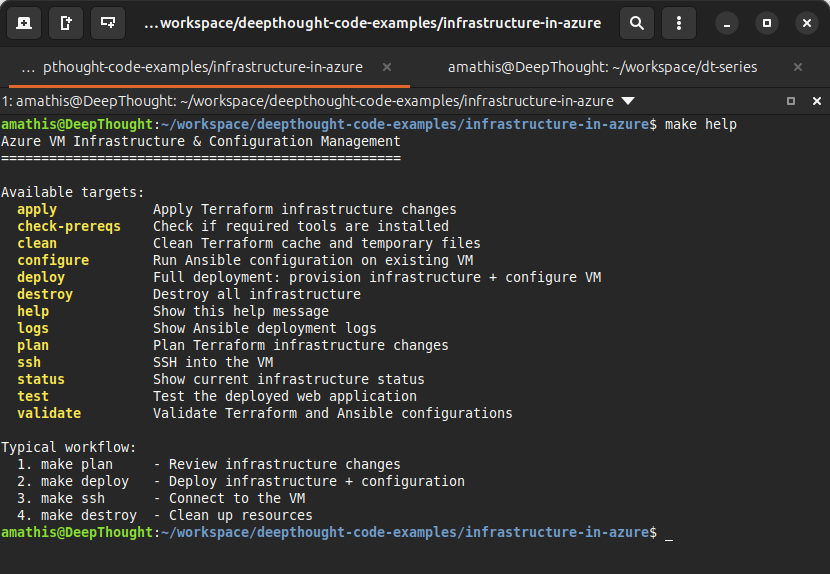Image resolution: width=830 pixels, height=574 pixels.
Task: Click 'Apply Terraform infrastructure changes' description
Action: (304, 210)
